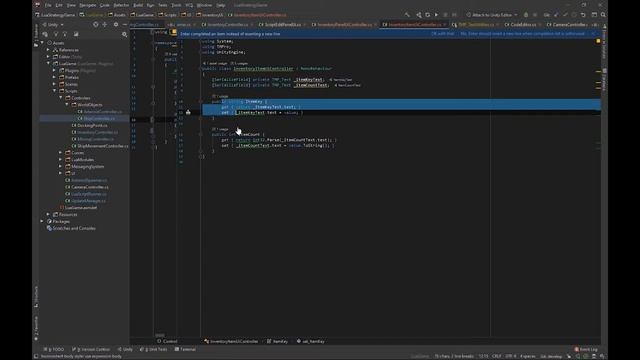
Task: Open the View menu
Action: [x=71, y=5]
